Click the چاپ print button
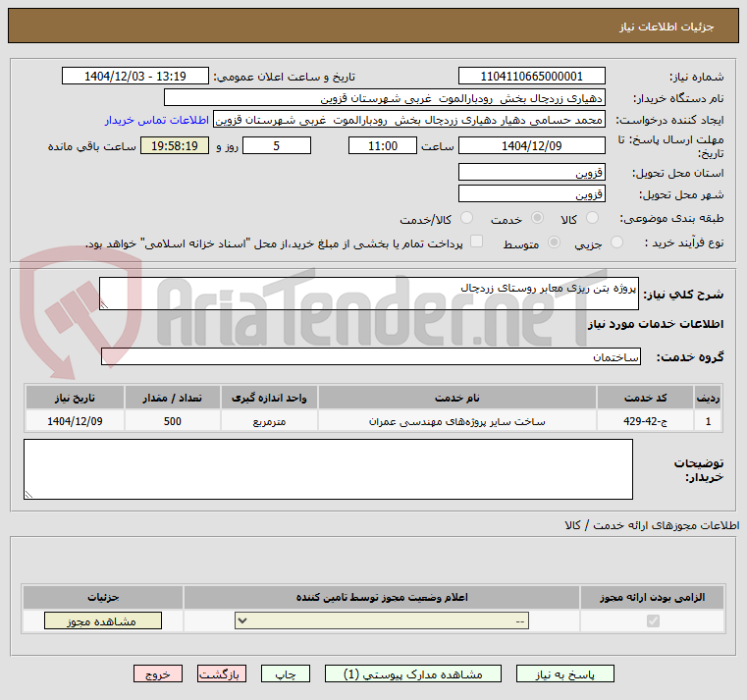Image resolution: width=747 pixels, height=700 pixels. (x=286, y=674)
